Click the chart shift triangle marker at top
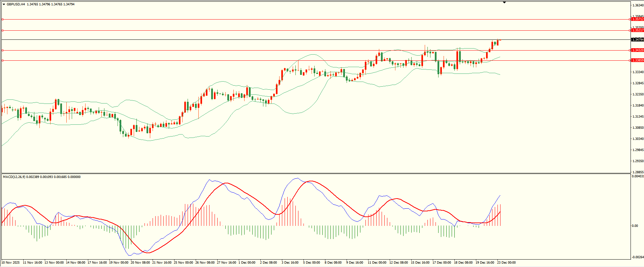Image resolution: width=644 pixels, height=267 pixels. point(504,3)
